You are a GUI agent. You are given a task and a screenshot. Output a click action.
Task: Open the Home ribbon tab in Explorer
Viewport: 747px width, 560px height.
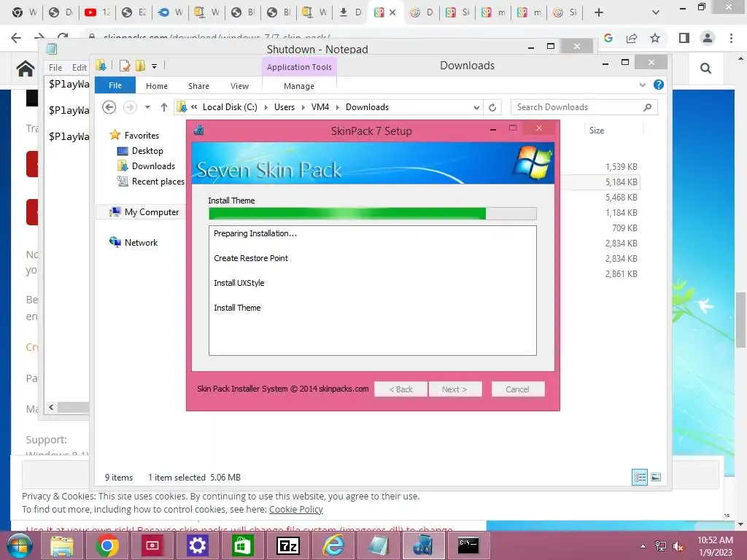(x=157, y=86)
